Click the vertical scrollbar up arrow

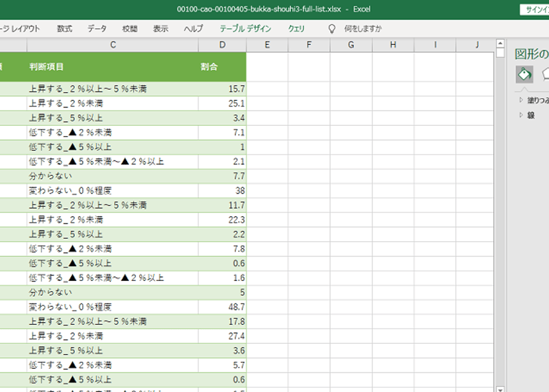[x=500, y=43]
